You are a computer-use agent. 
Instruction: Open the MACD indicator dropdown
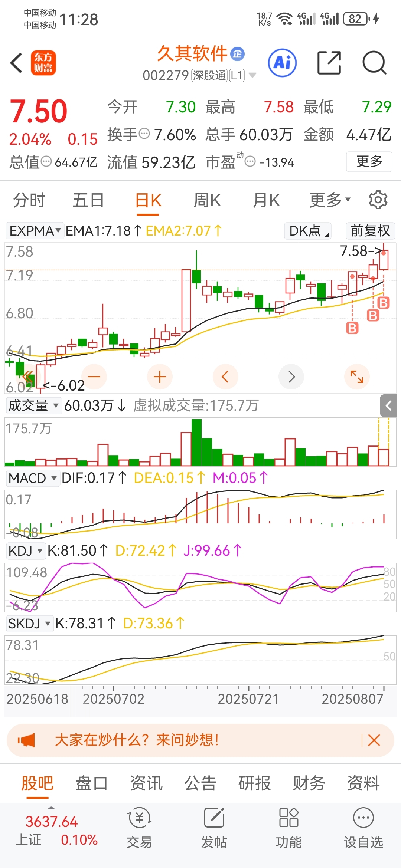(33, 478)
